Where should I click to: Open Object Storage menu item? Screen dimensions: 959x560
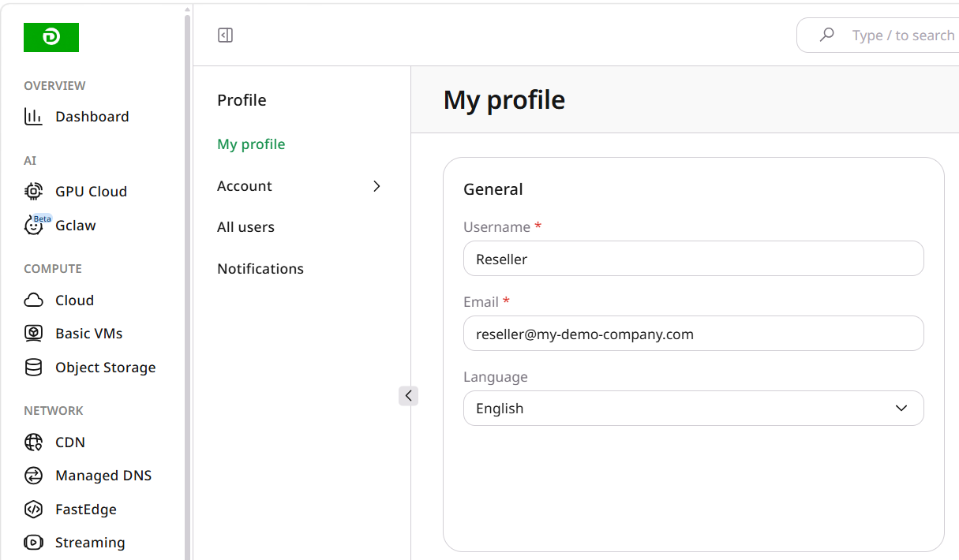[106, 368]
